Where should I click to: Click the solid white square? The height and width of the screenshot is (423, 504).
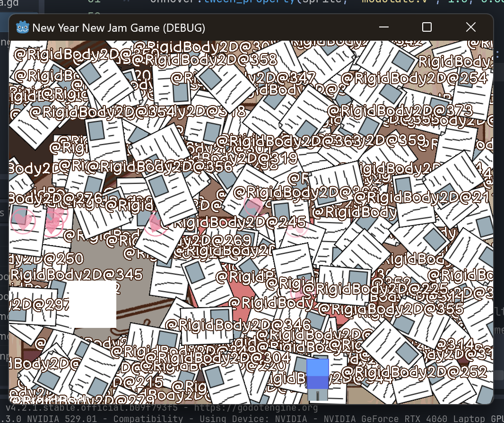[x=93, y=304]
